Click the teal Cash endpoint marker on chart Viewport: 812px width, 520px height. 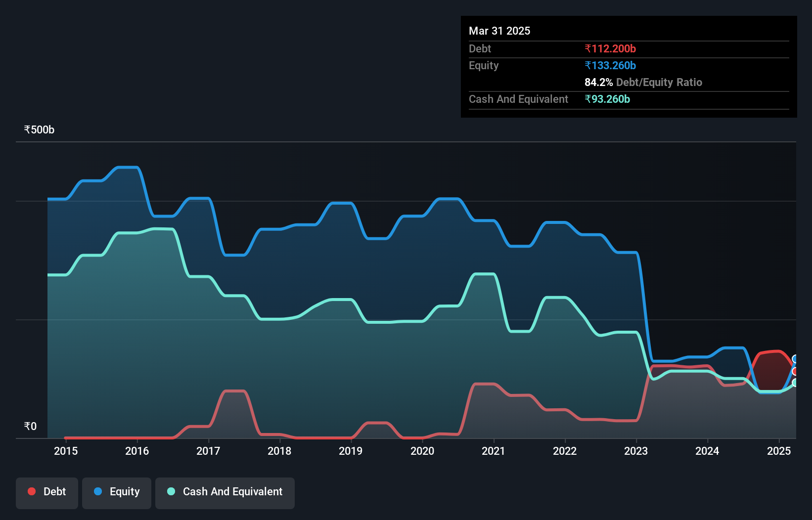795,383
